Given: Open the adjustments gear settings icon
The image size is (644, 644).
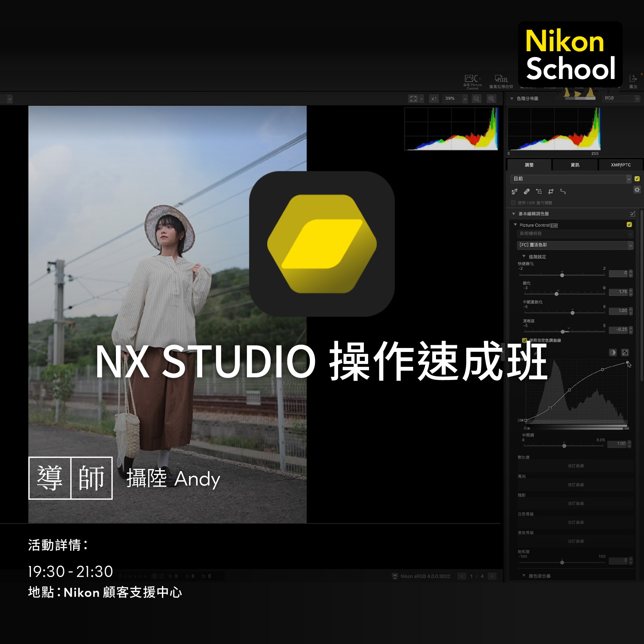Looking at the screenshot, I should (x=637, y=190).
